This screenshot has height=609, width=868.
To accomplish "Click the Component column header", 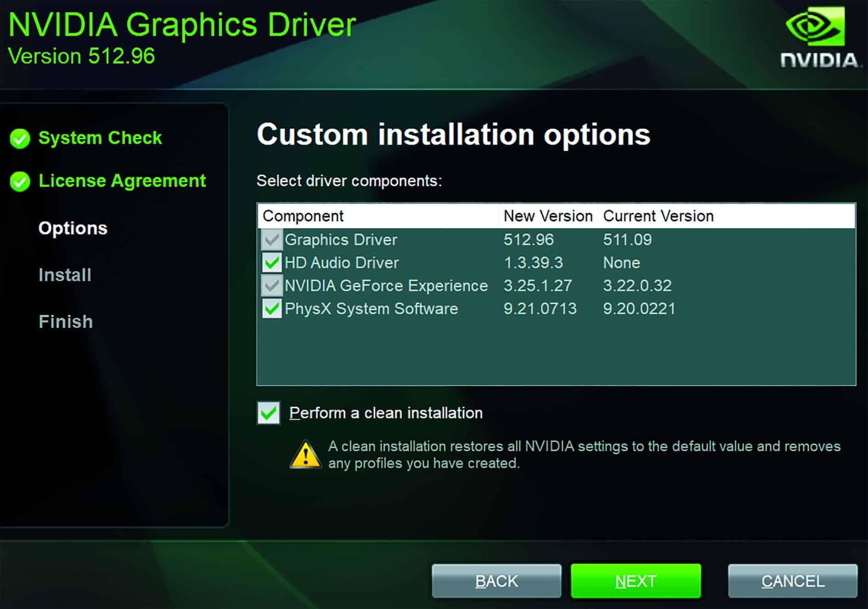I will pyautogui.click(x=303, y=216).
